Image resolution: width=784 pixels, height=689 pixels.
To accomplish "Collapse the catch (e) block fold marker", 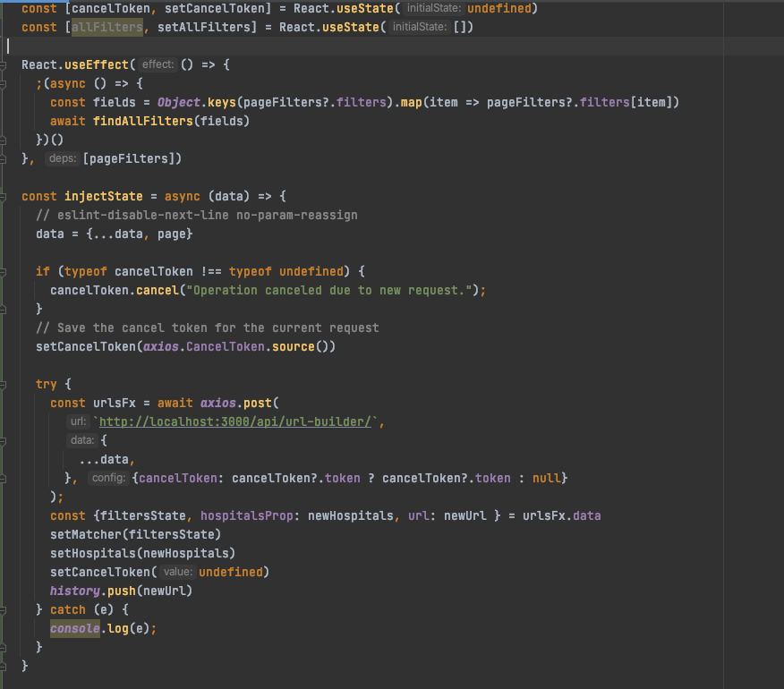I will [3, 610].
